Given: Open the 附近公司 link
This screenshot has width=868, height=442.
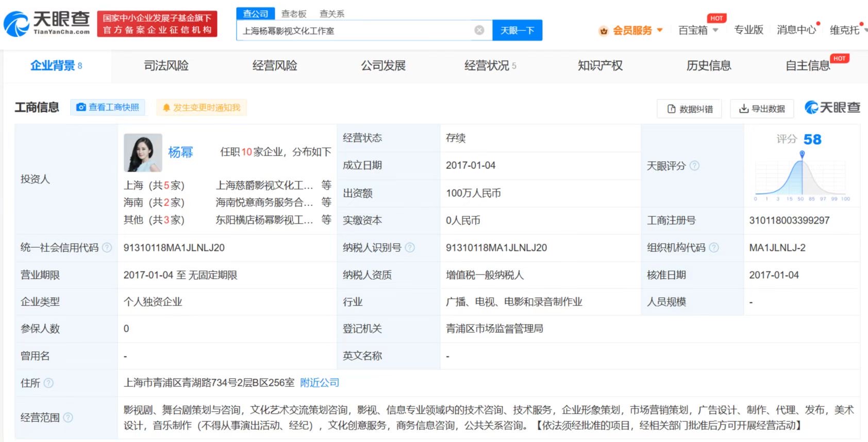Looking at the screenshot, I should point(320,383).
